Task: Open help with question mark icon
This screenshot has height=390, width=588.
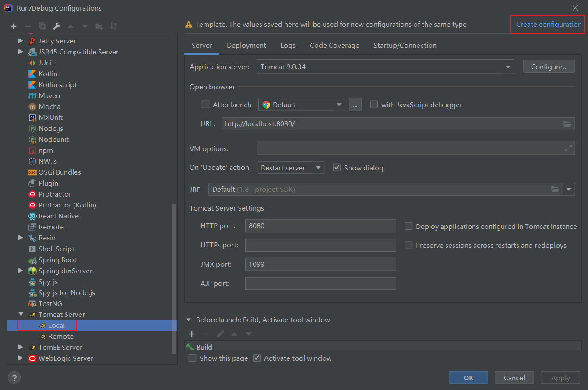Action: [x=14, y=377]
